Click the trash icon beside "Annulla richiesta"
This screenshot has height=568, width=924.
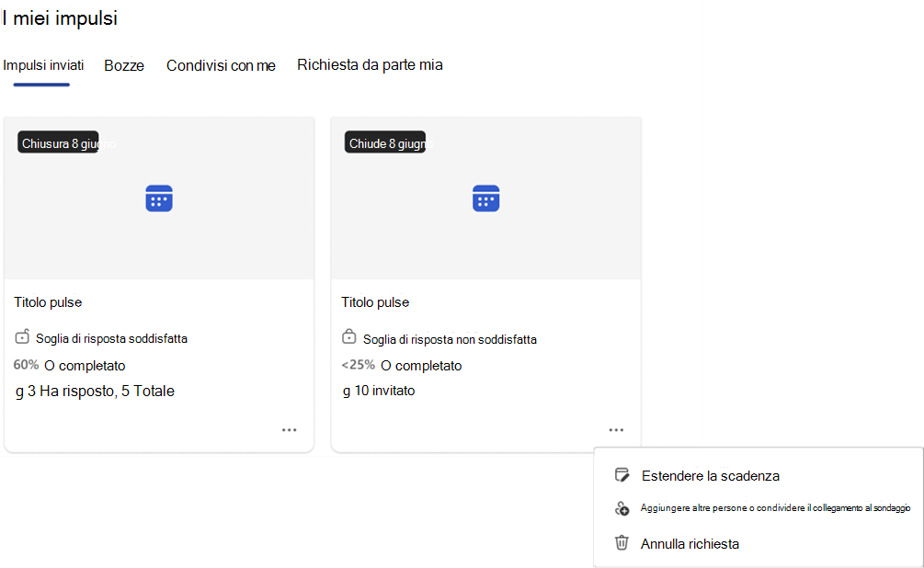[x=622, y=542]
